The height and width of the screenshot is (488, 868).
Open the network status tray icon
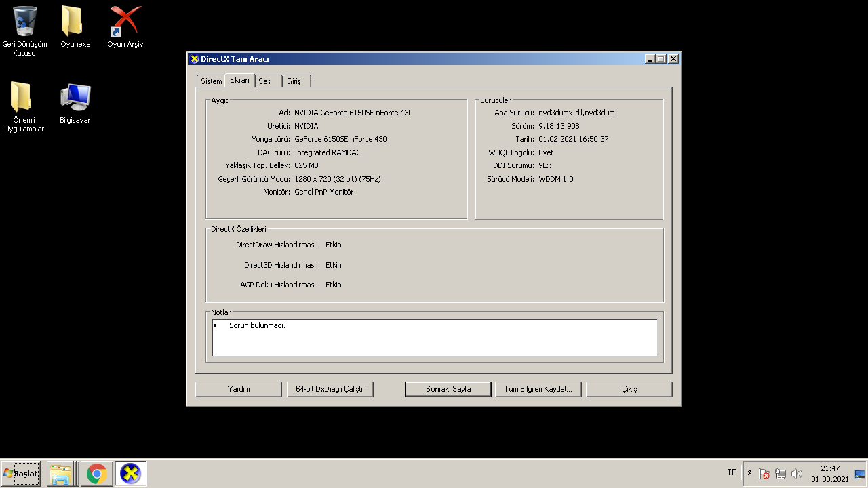[781, 474]
